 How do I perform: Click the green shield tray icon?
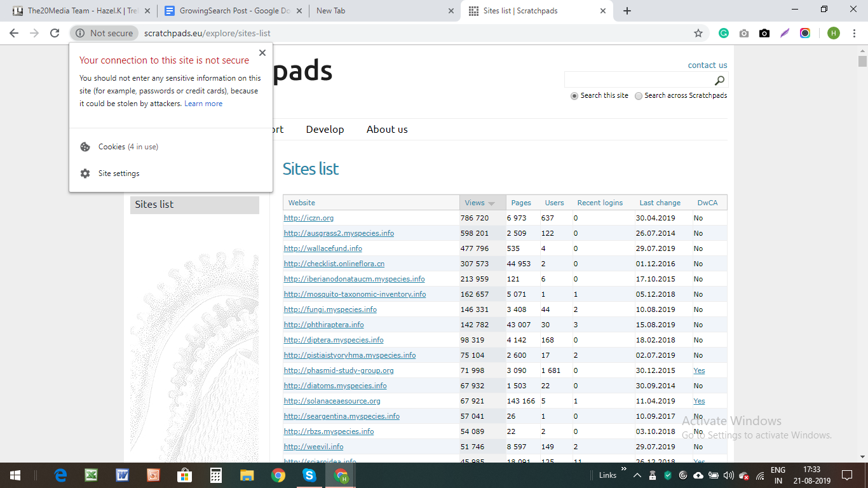tap(668, 475)
